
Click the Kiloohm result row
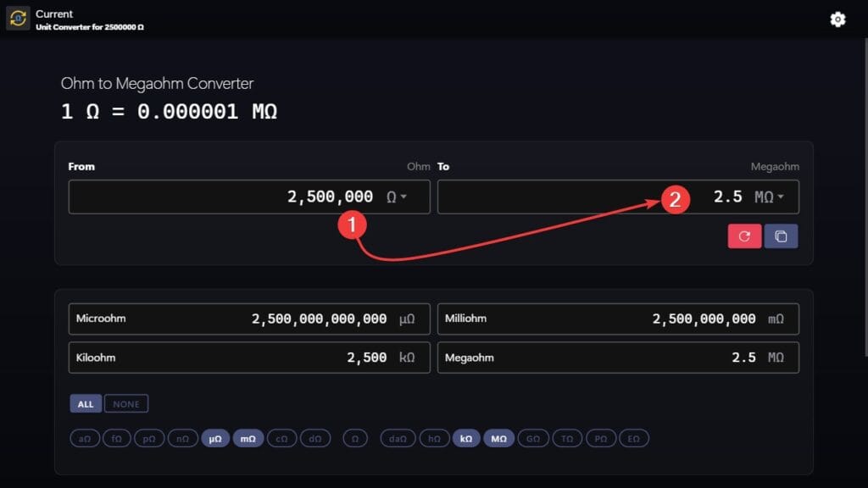pos(248,358)
